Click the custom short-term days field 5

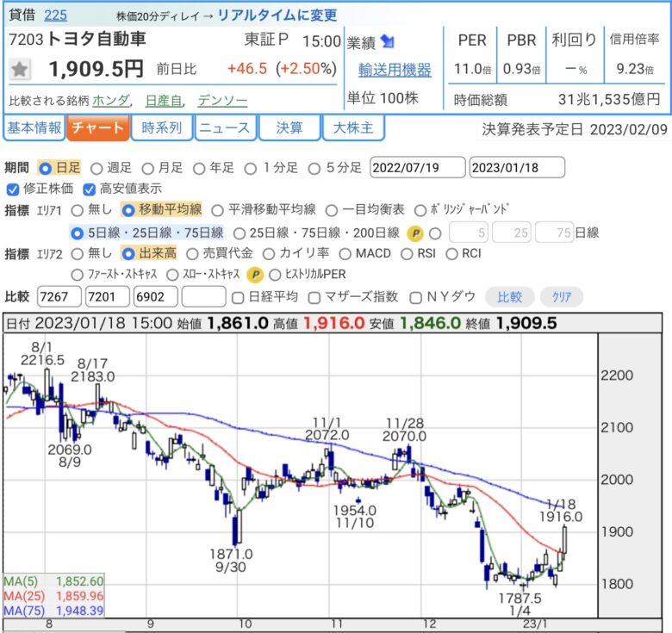(x=469, y=233)
